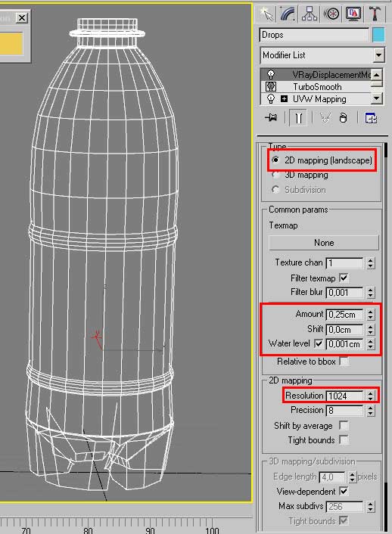Image resolution: width=392 pixels, height=534 pixels.
Task: Expand the Modifier List dropdown
Action: 378,54
